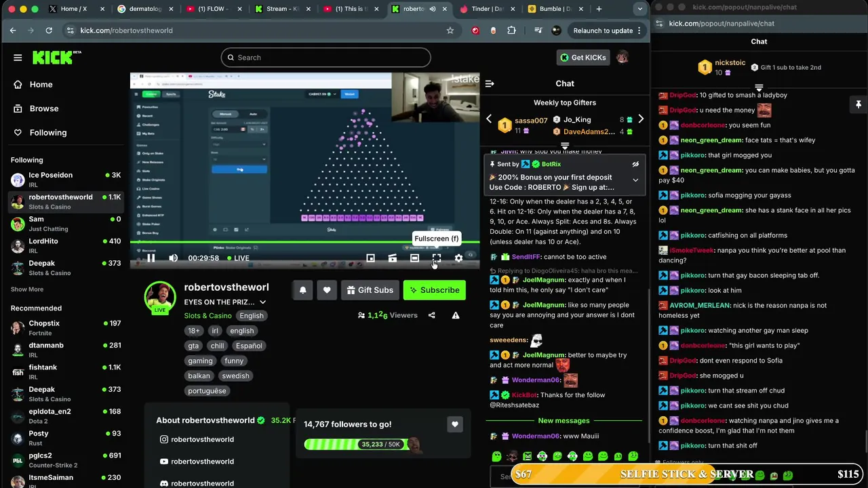Show next weekly top gifters
Viewport: 868px width, 488px height.
tap(641, 119)
